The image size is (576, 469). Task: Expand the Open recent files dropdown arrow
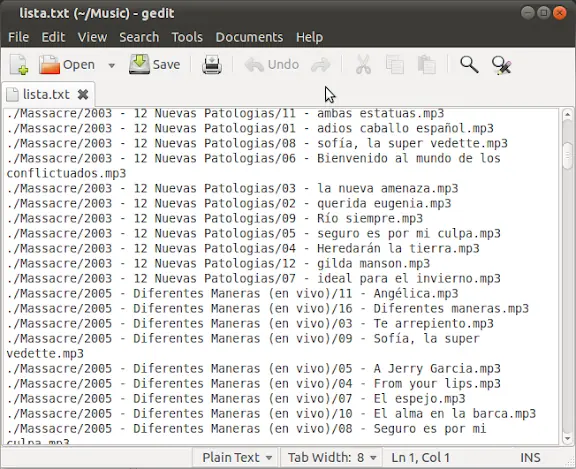point(112,65)
